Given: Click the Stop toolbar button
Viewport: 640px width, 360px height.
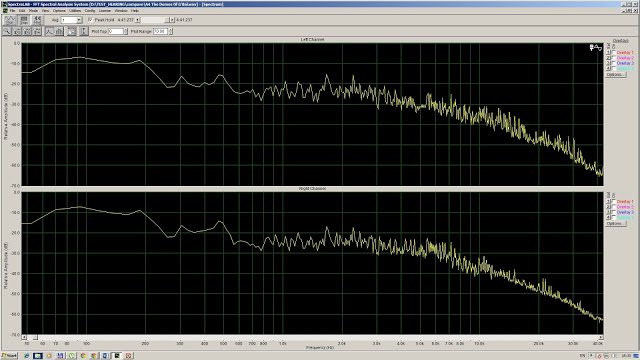Looking at the screenshot, I should (24, 20).
